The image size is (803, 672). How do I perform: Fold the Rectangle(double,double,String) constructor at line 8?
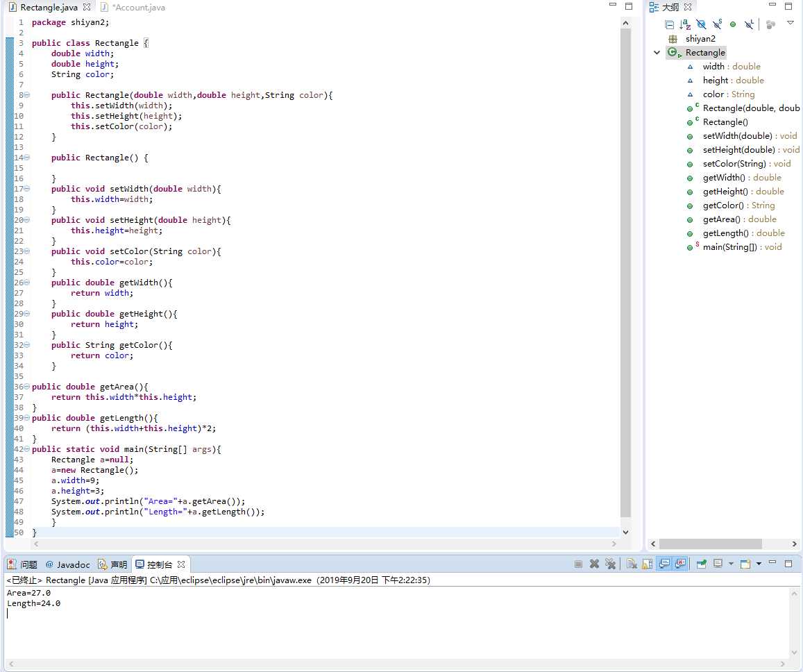click(x=26, y=94)
